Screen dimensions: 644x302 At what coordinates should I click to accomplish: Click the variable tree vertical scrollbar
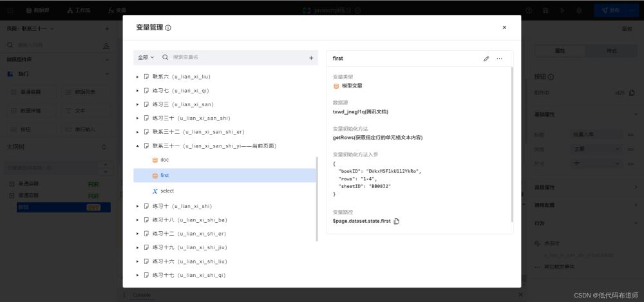(317, 199)
